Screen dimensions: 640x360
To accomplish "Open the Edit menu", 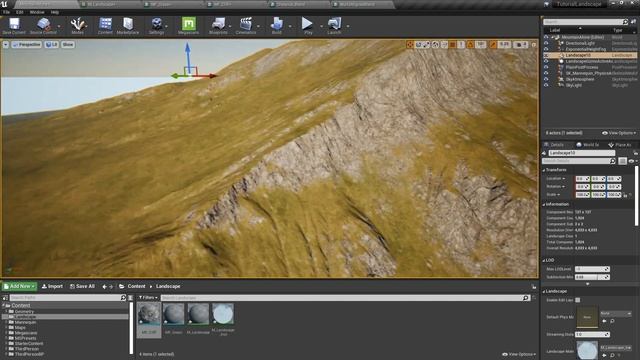I will (x=20, y=12).
